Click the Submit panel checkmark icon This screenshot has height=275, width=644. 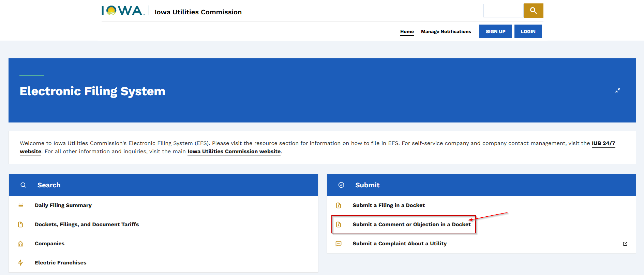pyautogui.click(x=341, y=185)
